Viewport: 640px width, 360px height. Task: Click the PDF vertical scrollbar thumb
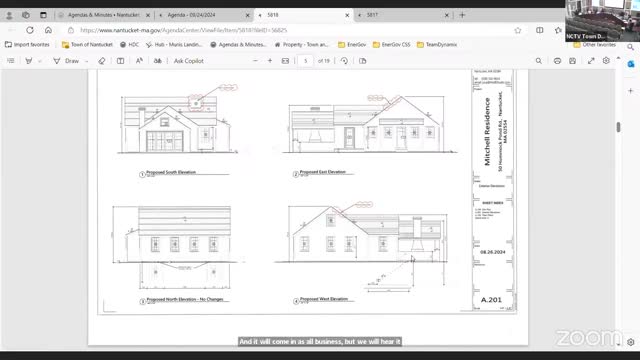(x=618, y=127)
